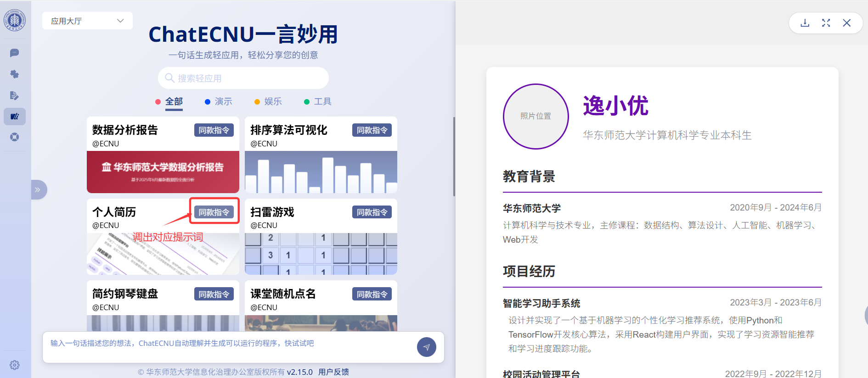Click the download icon in preview toolbar
The height and width of the screenshot is (378, 868).
point(805,23)
